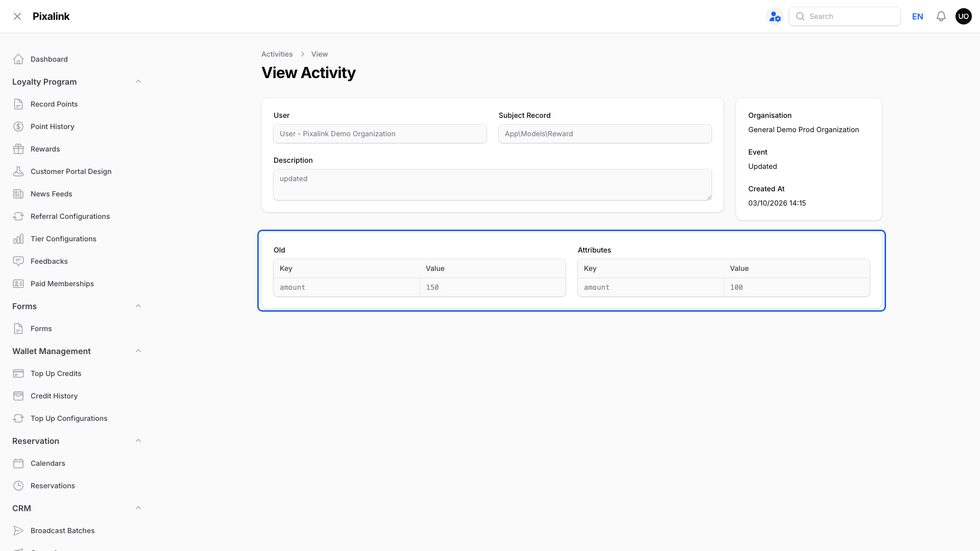Click the Referral Configurations refresh icon

[18, 216]
